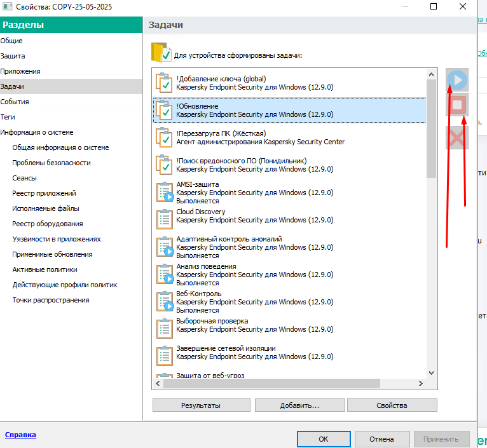This screenshot has height=448, width=487.
Task: Click the Добавить... button
Action: click(x=299, y=405)
